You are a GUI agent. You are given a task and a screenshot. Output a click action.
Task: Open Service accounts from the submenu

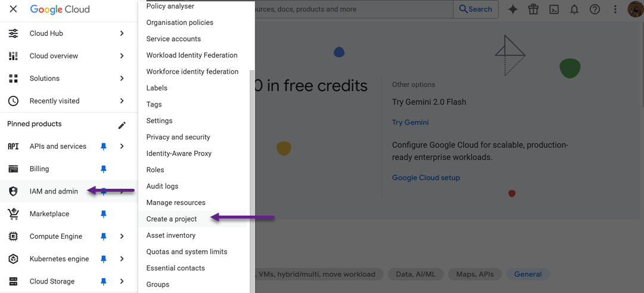(x=173, y=39)
